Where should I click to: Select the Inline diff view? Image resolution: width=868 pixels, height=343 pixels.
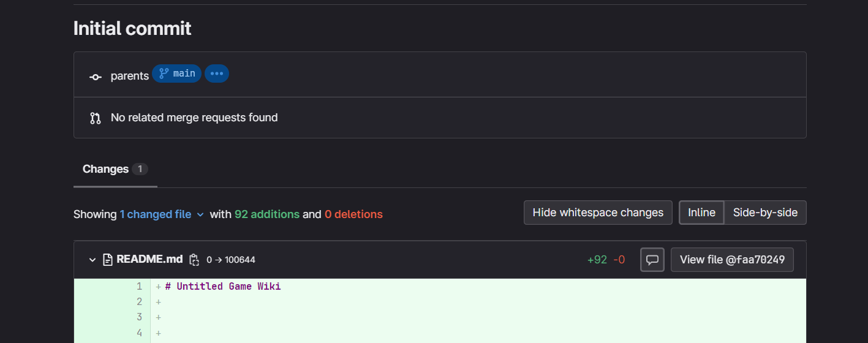tap(701, 213)
